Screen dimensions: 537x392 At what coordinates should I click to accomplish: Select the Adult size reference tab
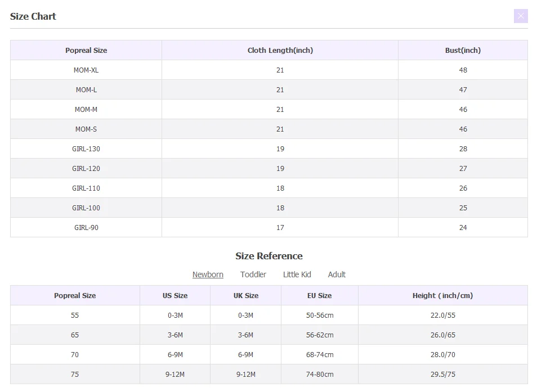pos(337,274)
